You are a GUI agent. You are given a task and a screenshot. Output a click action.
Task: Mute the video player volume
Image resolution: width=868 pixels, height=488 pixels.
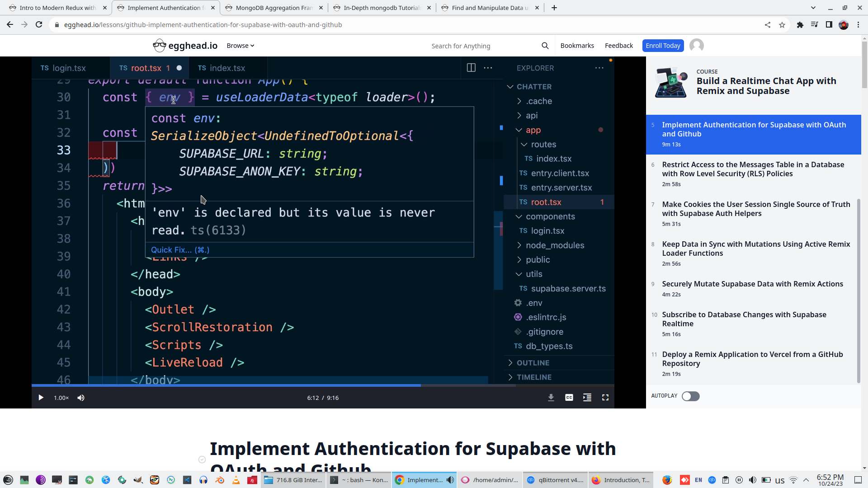click(x=81, y=398)
